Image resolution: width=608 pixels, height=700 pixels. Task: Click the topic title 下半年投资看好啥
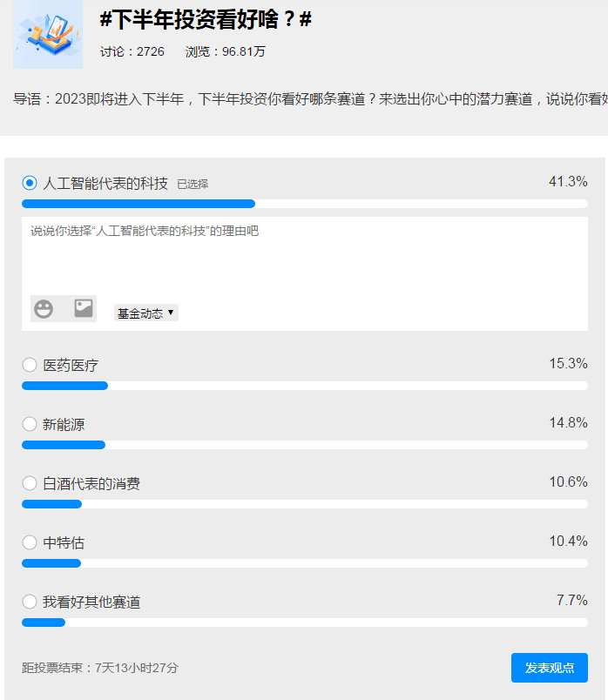coord(206,20)
